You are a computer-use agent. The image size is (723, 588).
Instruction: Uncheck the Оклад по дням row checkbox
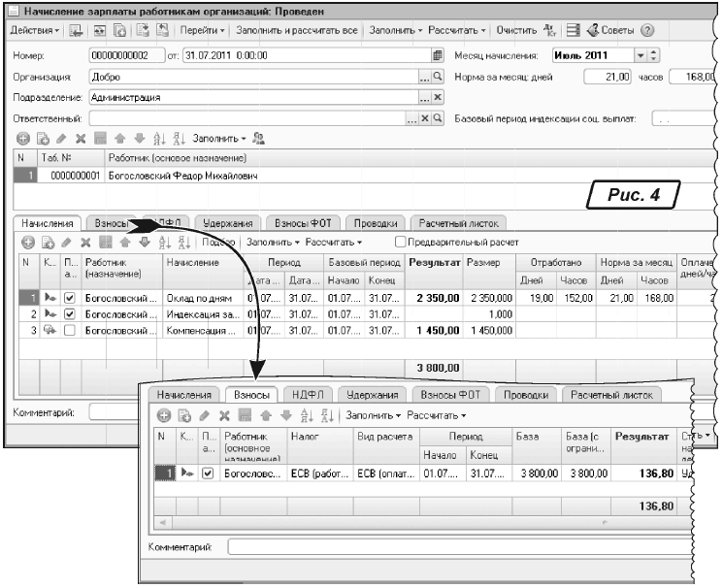point(69,298)
